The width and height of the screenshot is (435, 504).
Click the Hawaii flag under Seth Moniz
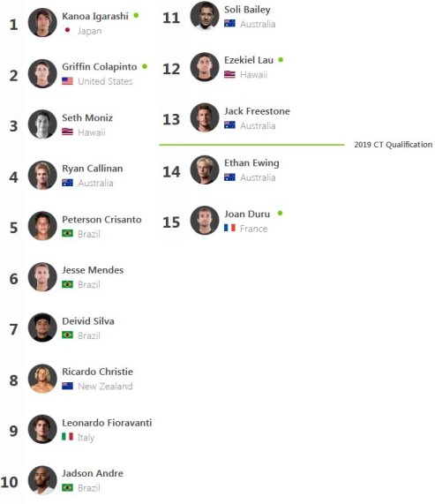(67, 132)
